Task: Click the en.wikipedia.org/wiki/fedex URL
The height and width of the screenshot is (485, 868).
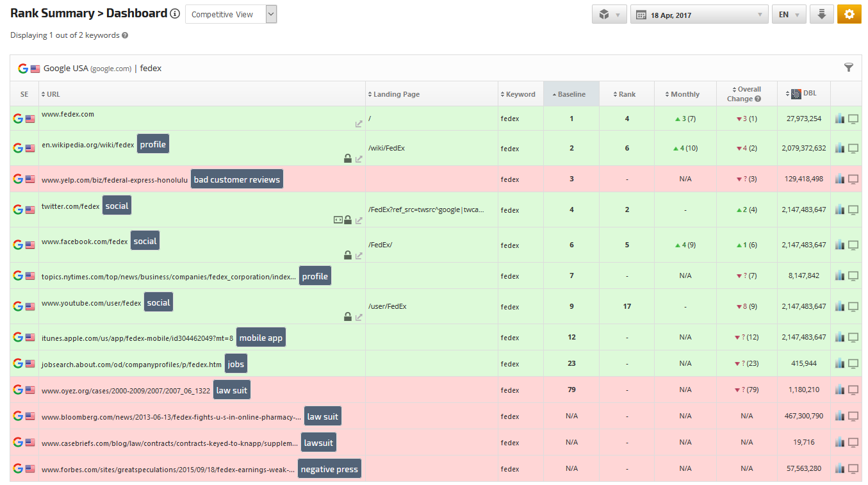Action: (88, 145)
